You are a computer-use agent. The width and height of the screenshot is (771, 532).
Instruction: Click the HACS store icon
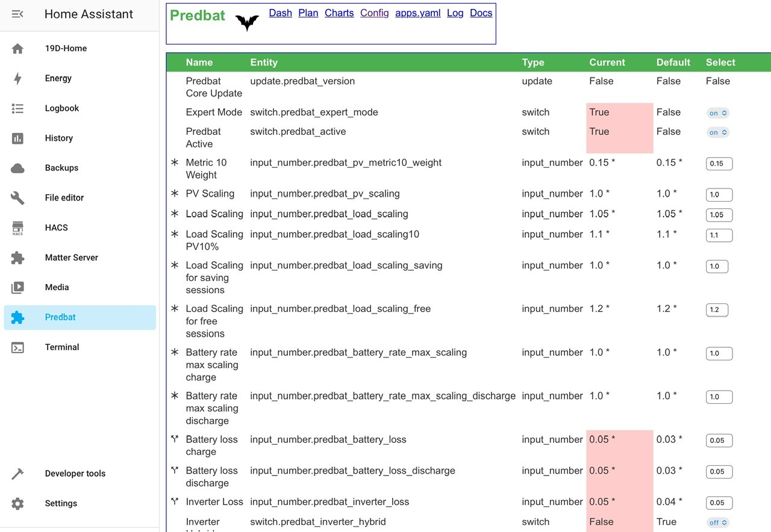pyautogui.click(x=17, y=227)
